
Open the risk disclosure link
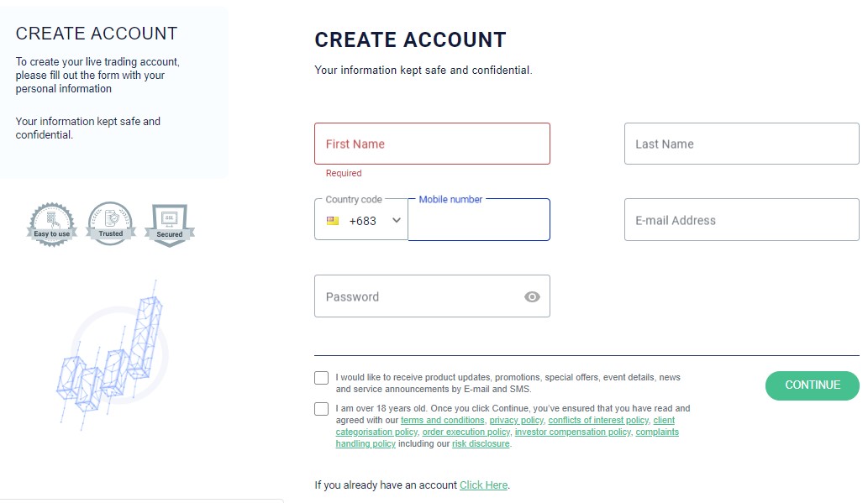click(x=481, y=443)
